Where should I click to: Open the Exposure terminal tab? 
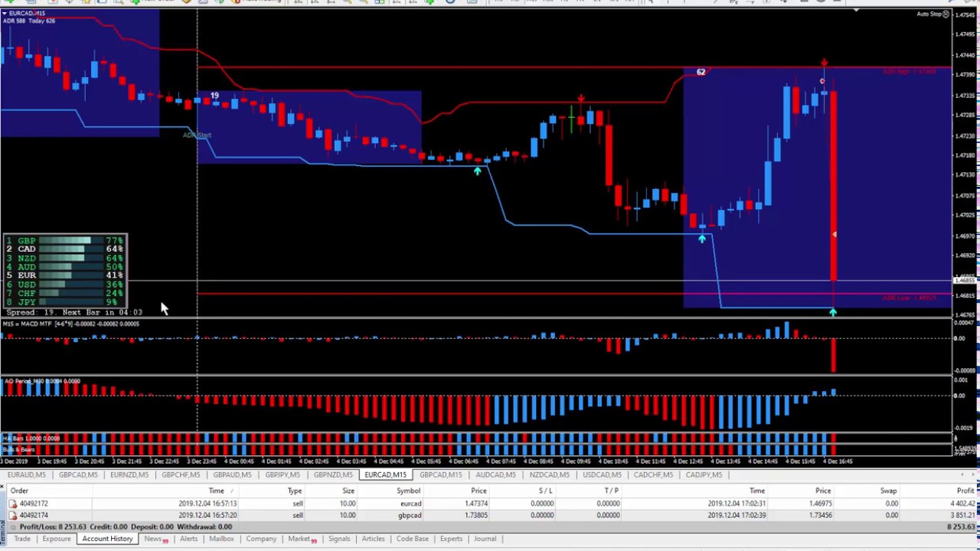pos(57,539)
